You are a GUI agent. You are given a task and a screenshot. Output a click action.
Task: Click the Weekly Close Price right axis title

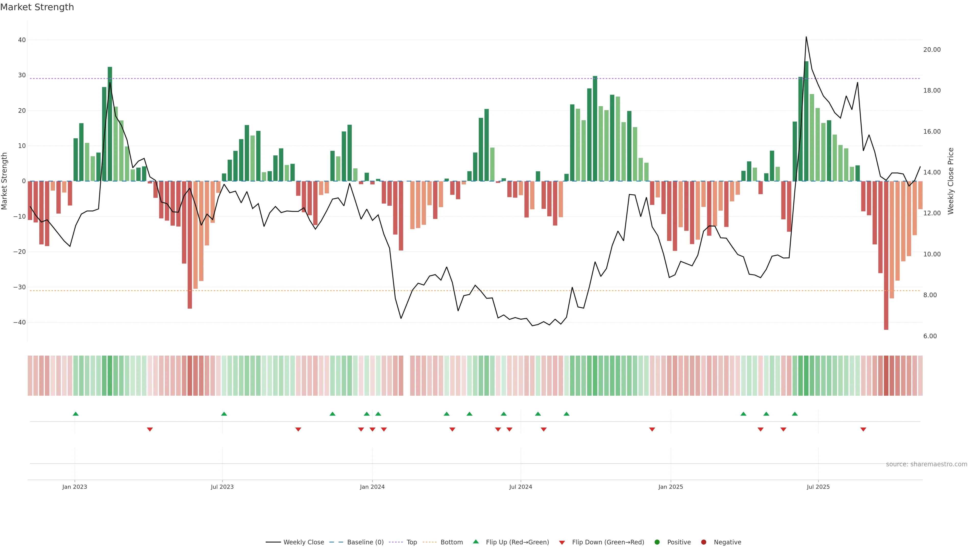pos(951,181)
